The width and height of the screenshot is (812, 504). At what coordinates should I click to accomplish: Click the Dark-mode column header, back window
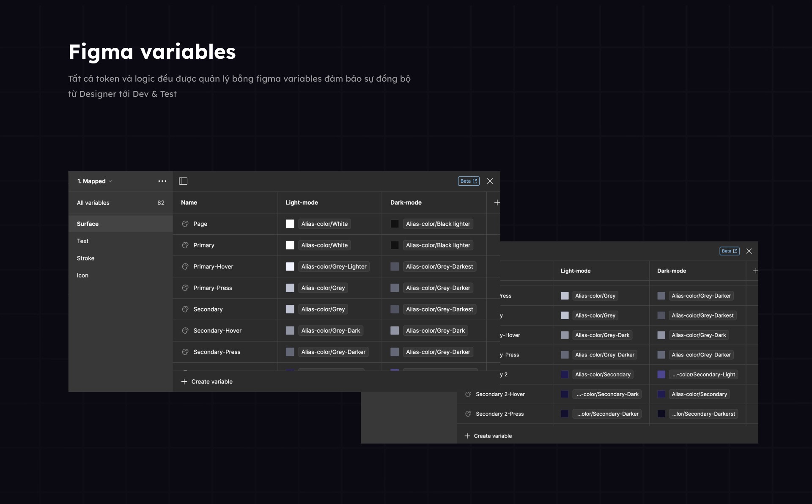coord(672,271)
